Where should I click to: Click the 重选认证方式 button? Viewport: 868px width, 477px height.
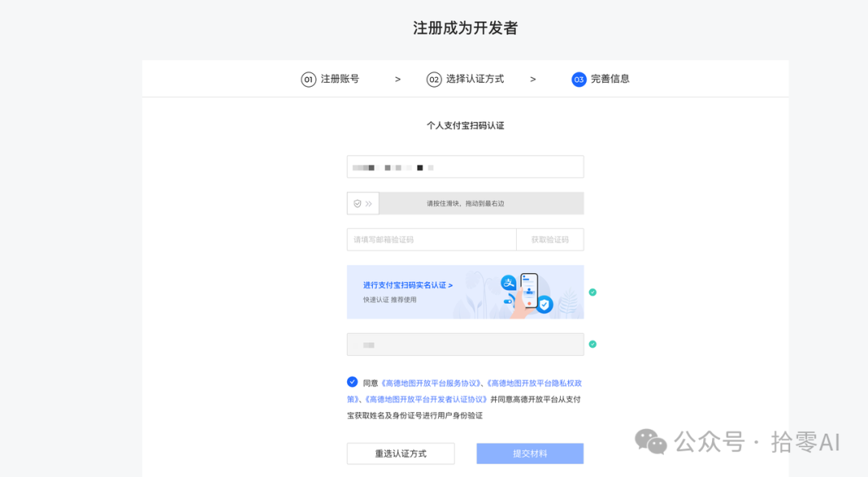tap(401, 453)
